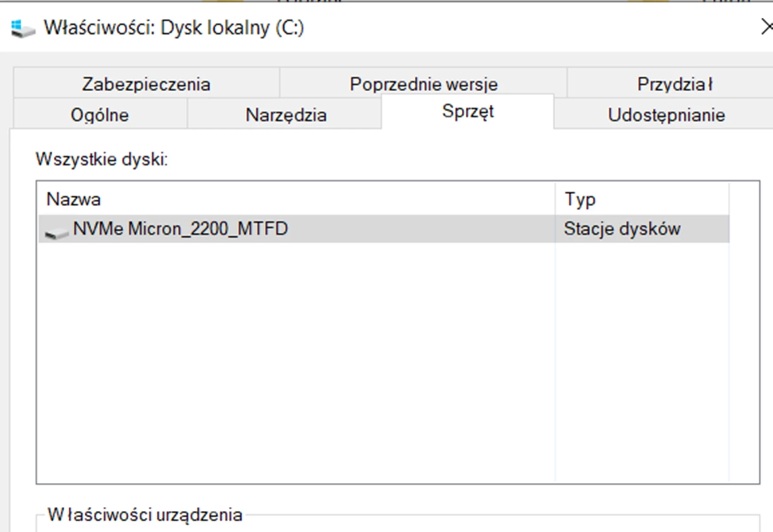This screenshot has width=773, height=532.
Task: Click the drive icon in the title bar
Action: pyautogui.click(x=23, y=29)
